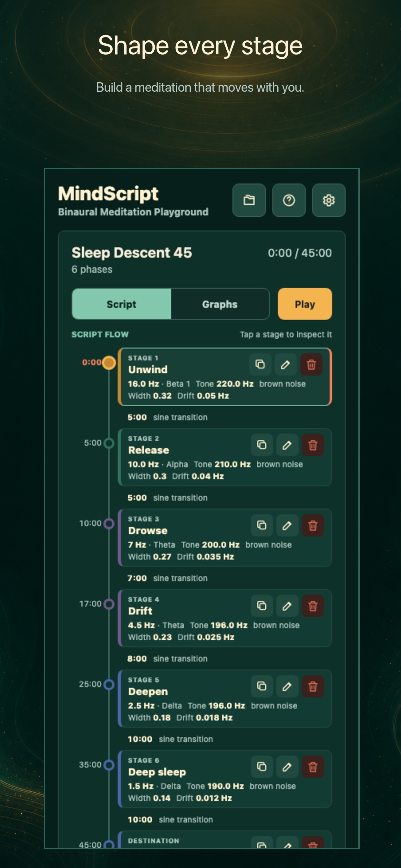This screenshot has height=868, width=401.
Task: Inspect the Stage 5 Deepen card
Action: click(x=225, y=698)
